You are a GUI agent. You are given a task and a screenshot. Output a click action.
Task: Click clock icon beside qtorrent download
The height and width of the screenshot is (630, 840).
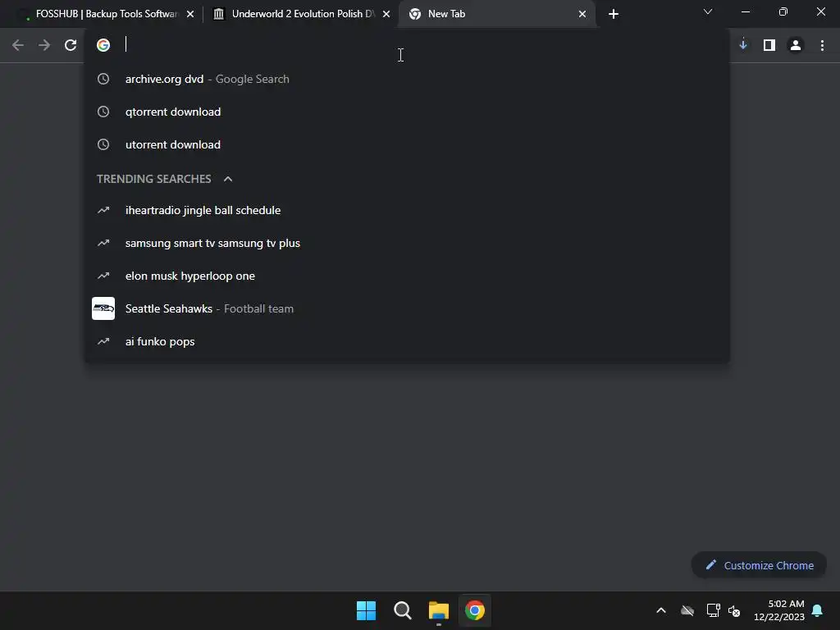coord(103,112)
